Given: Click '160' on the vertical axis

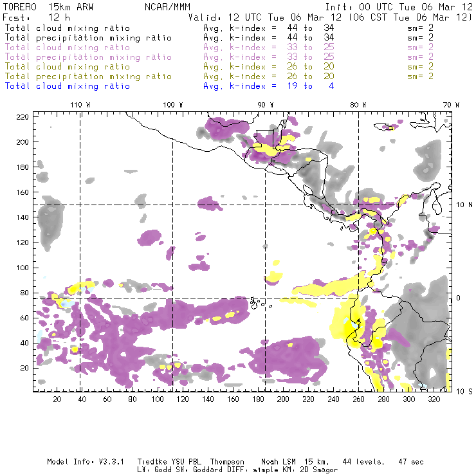Looking at the screenshot, I should [x=23, y=192].
